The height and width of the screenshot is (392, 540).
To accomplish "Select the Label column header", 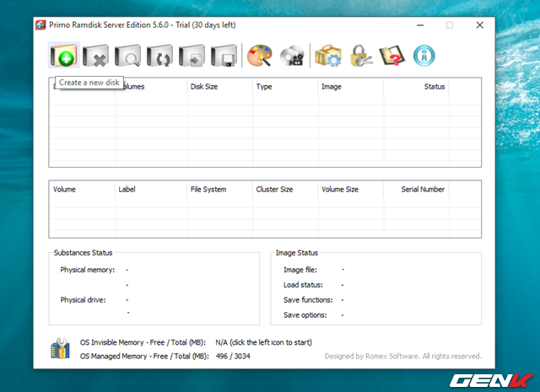I will point(127,190).
